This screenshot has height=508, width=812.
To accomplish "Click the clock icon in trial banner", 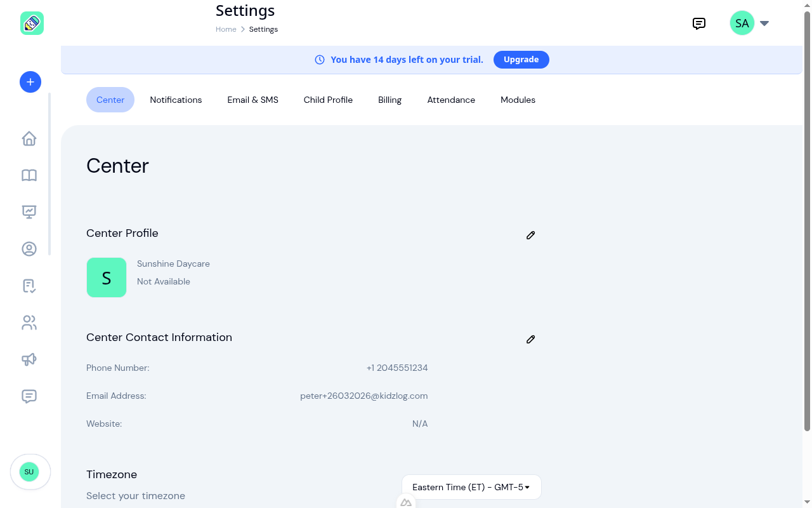I will coord(320,60).
